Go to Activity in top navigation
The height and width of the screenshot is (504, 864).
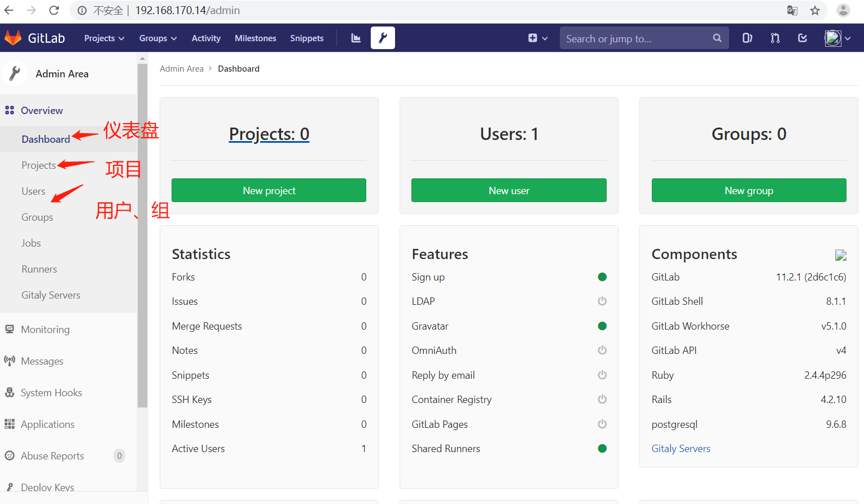tap(206, 38)
